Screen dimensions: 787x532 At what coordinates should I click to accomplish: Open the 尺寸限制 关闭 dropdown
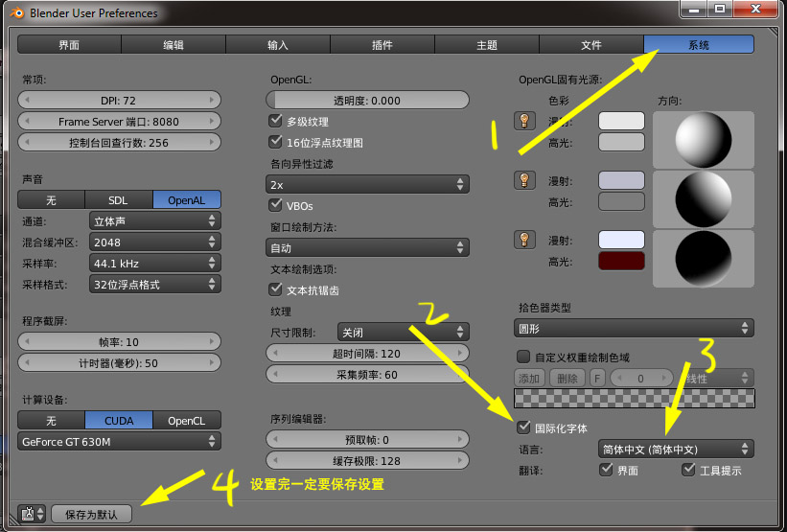(x=404, y=332)
